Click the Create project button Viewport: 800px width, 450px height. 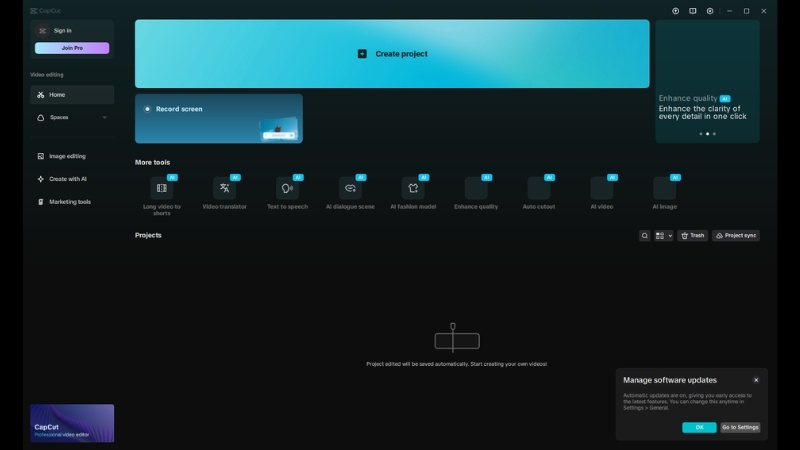[392, 54]
